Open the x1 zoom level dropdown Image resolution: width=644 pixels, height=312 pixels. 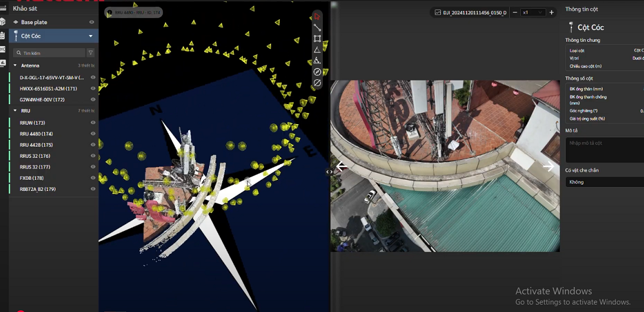click(x=533, y=12)
